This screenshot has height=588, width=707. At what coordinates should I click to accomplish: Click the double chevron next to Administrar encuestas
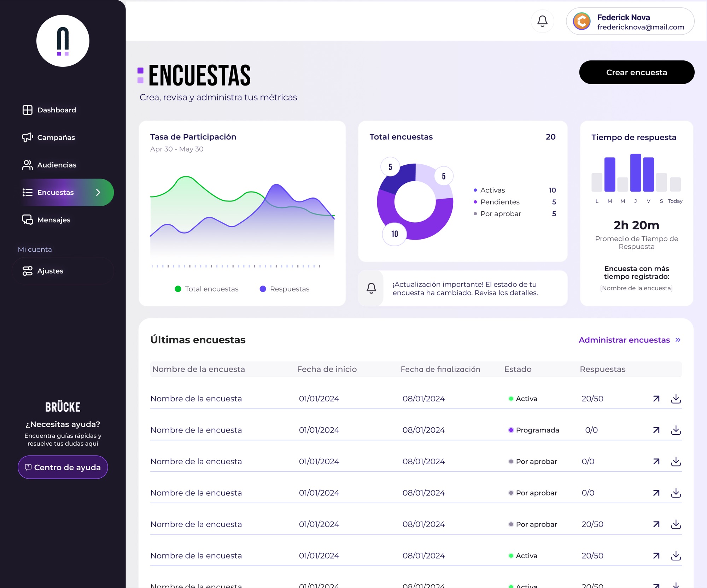(678, 340)
